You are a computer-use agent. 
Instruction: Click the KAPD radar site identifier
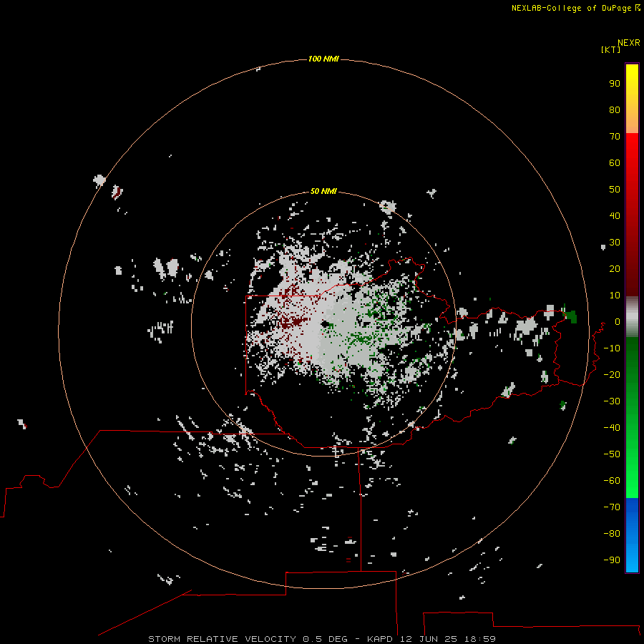pos(381,639)
